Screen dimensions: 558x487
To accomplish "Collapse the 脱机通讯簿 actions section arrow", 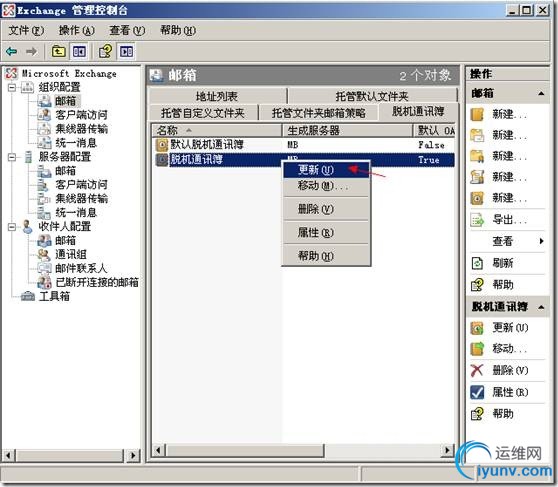I will tap(541, 307).
